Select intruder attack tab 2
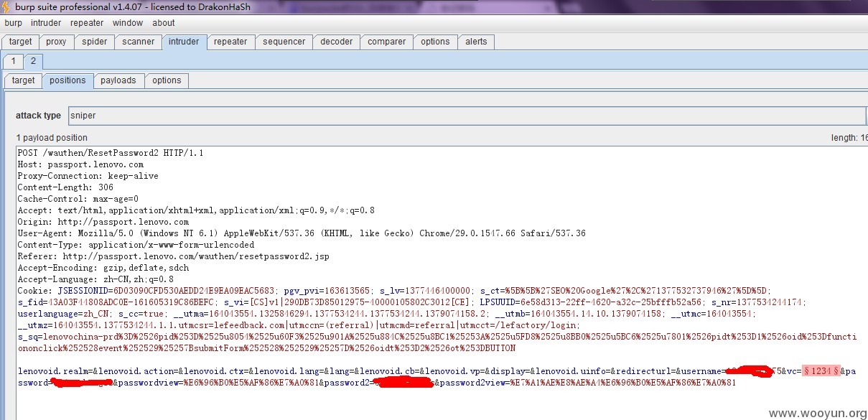 tap(32, 61)
